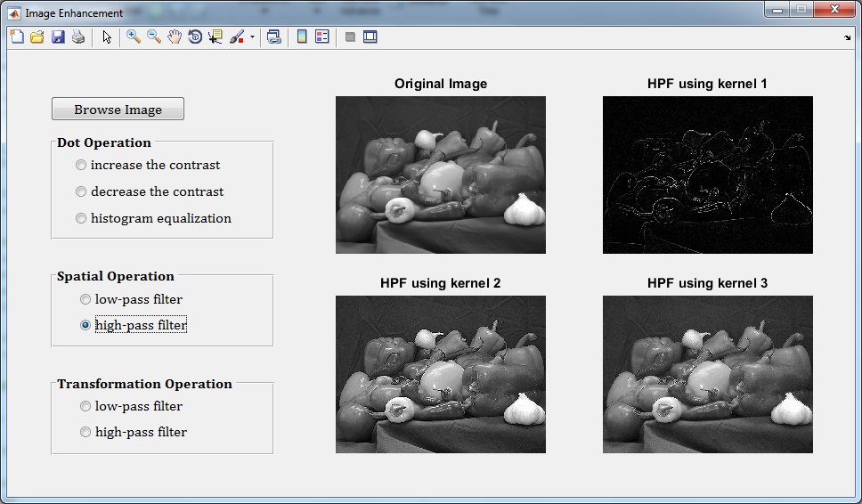
Task: Choose the histogram equalization radio button
Action: click(x=82, y=218)
